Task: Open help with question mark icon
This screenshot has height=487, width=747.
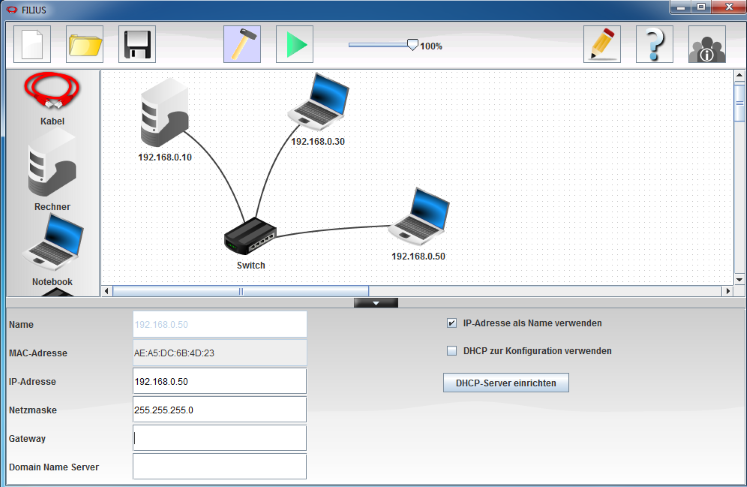Action: [x=655, y=44]
